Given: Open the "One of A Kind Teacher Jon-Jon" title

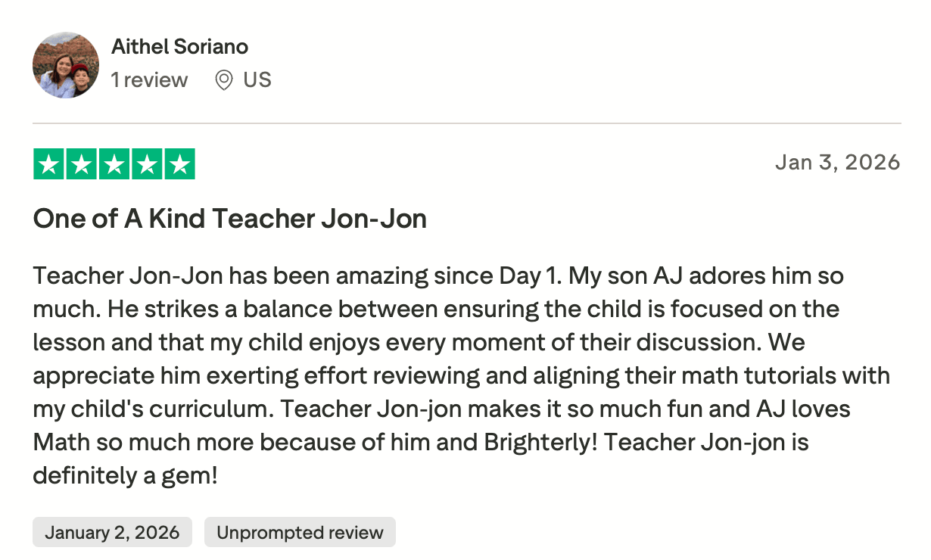Looking at the screenshot, I should coord(229,219).
